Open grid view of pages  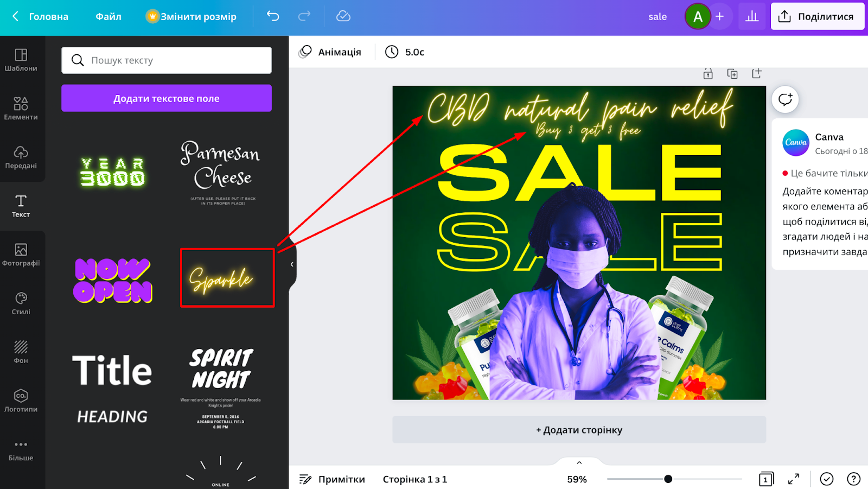click(x=766, y=479)
